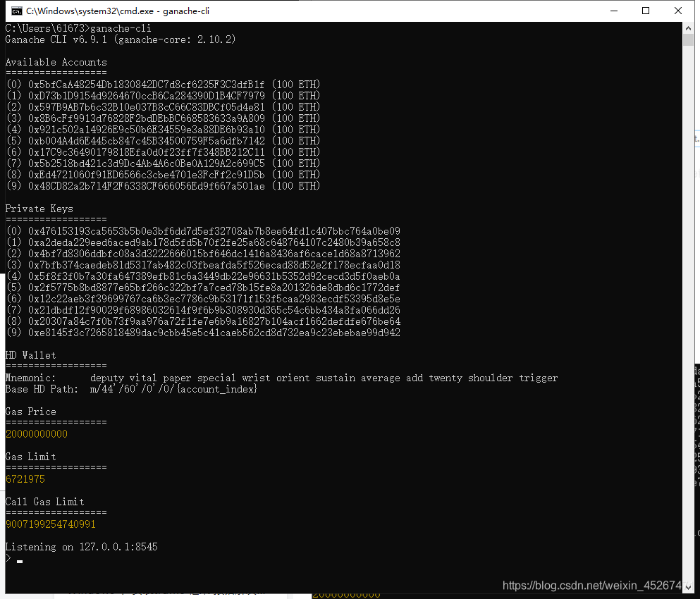700x599 pixels.
Task: Close the ganache-cli command window
Action: (x=677, y=11)
